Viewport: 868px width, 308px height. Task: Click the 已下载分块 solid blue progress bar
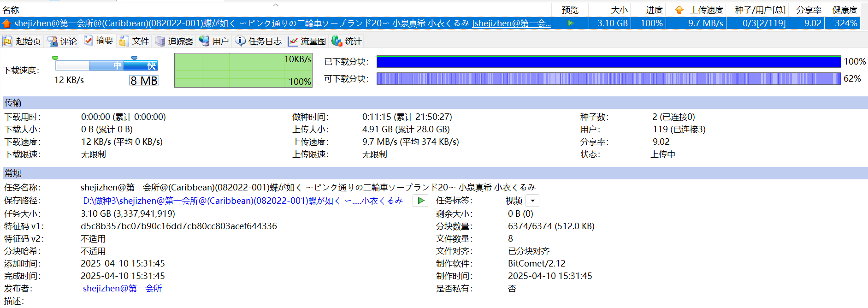pyautogui.click(x=609, y=62)
